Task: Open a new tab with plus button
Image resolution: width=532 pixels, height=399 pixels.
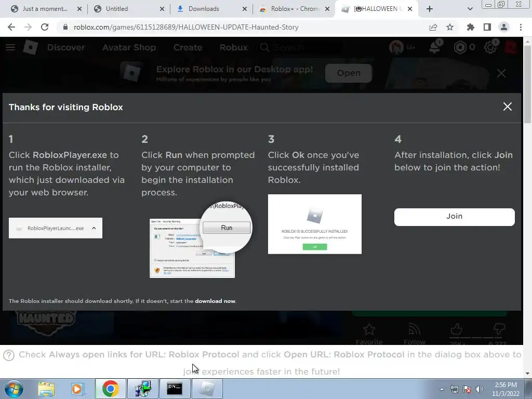Action: coord(430,9)
